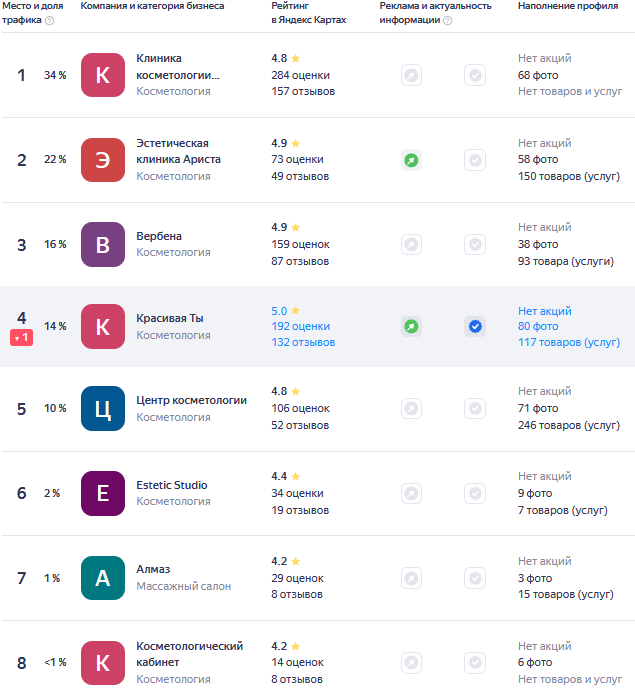Click the "93 товара (услуги)" text
This screenshot has width=635, height=699.
tap(566, 261)
